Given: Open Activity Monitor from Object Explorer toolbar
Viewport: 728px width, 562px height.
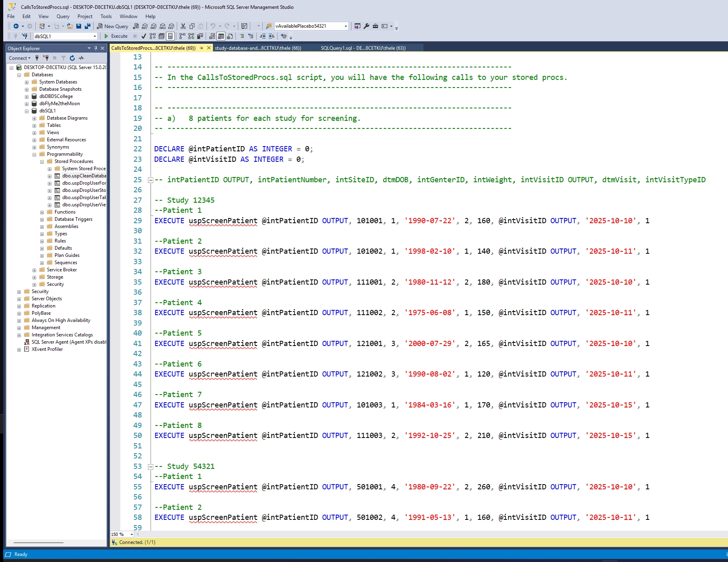Looking at the screenshot, I should tap(82, 58).
